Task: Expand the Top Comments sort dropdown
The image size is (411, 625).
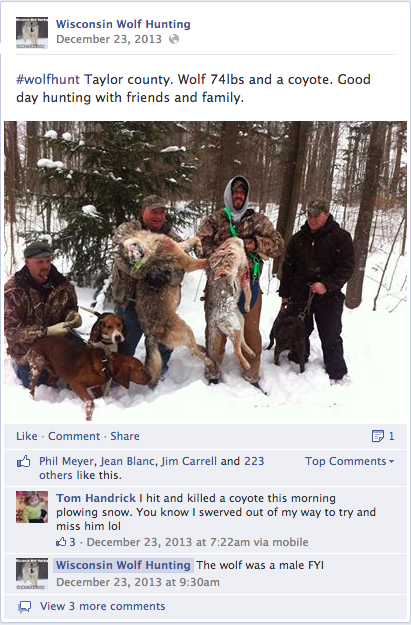Action: 350,461
